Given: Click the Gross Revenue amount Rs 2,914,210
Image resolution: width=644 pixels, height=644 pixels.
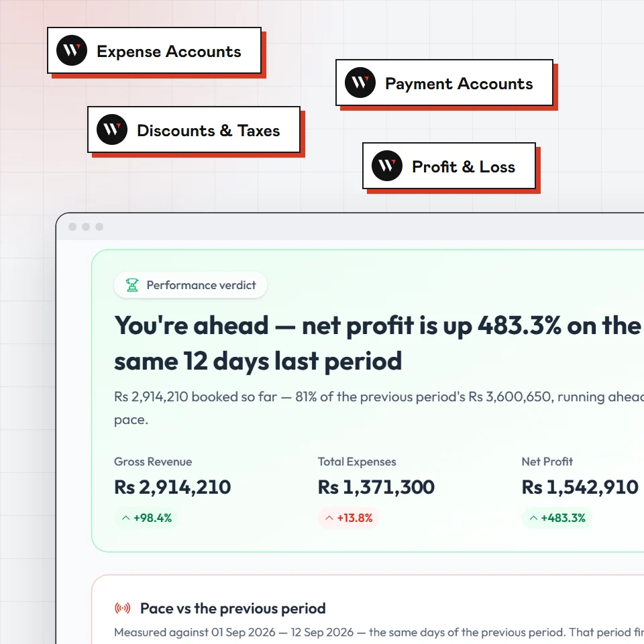Looking at the screenshot, I should tap(172, 487).
